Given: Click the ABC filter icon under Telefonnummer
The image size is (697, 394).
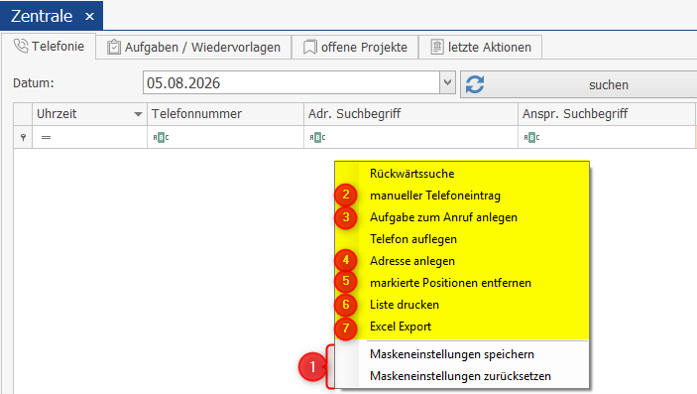Looking at the screenshot, I should click(161, 137).
